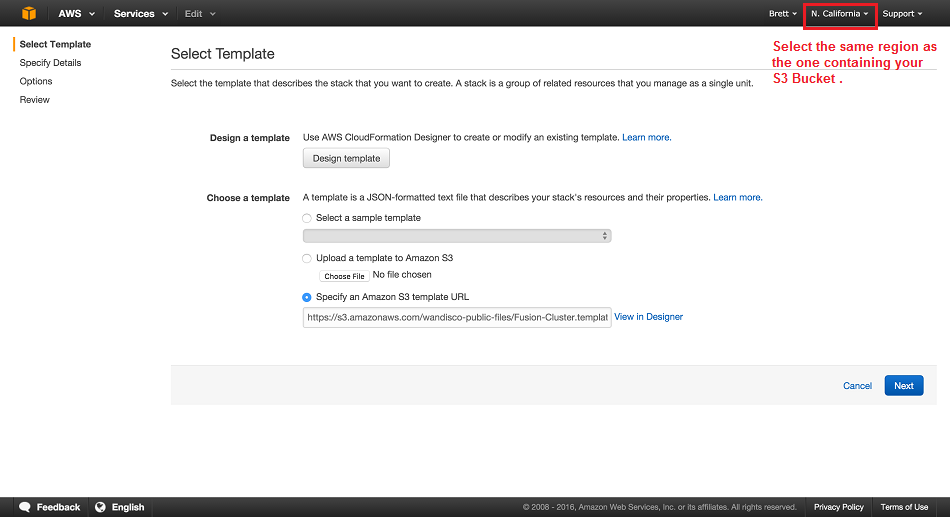The image size is (950, 517).
Task: Choose Select a sample template radio option
Action: [307, 218]
